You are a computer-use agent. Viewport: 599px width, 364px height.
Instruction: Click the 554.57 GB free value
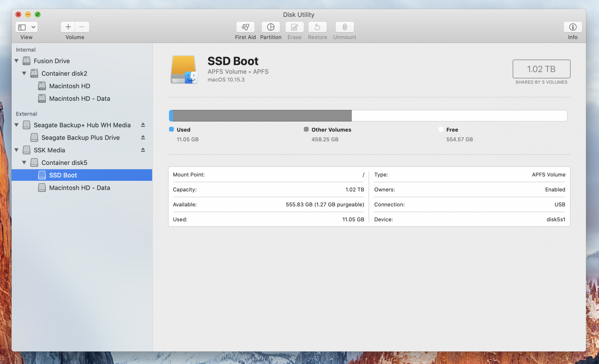pos(459,139)
